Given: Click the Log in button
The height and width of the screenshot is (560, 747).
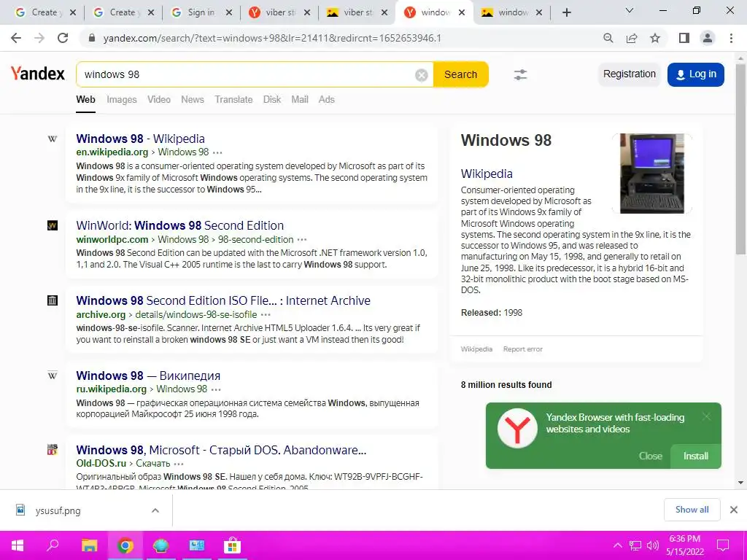Looking at the screenshot, I should click(695, 74).
